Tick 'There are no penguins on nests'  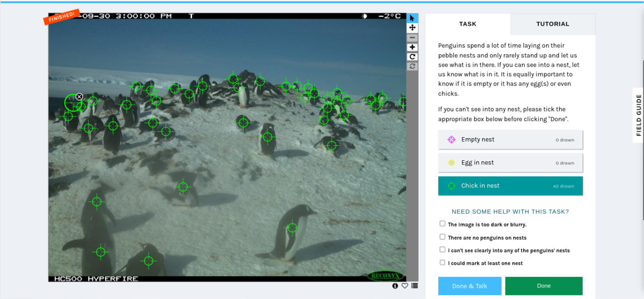coord(442,237)
